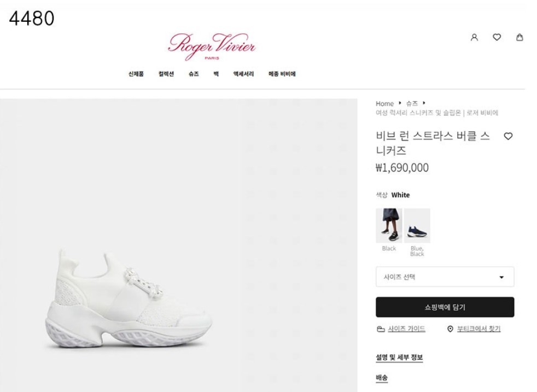537x392 pixels.
Task: Open the 사이즈 선택 size dropdown
Action: (x=445, y=277)
